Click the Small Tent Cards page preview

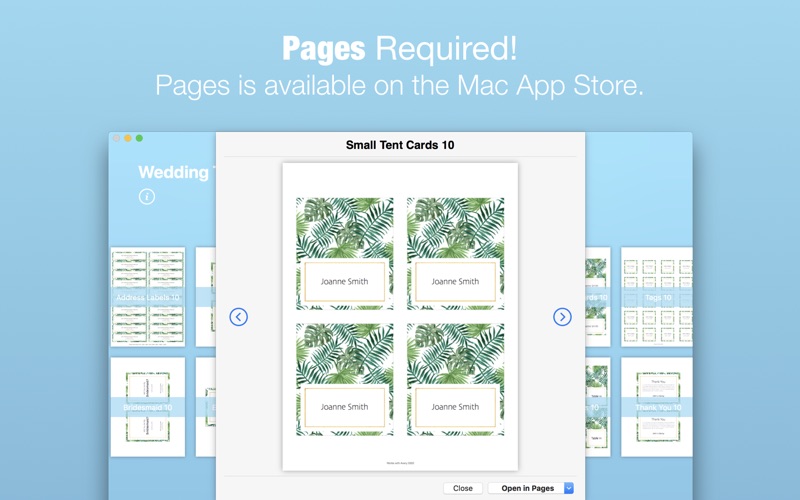[x=400, y=317]
